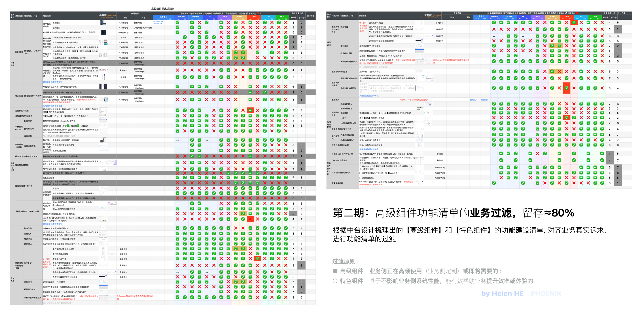
Task: Click the cross icon in first table's header legend
Action: (258, 13)
